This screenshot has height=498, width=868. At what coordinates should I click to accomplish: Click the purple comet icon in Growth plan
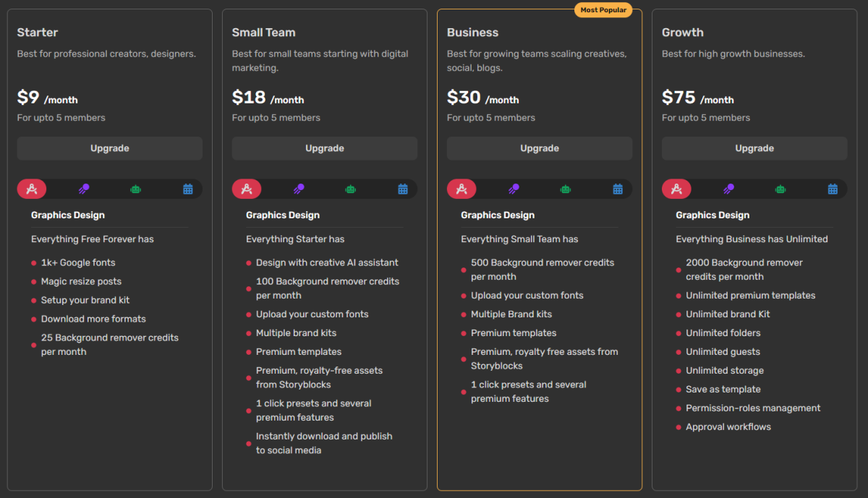[x=728, y=189]
